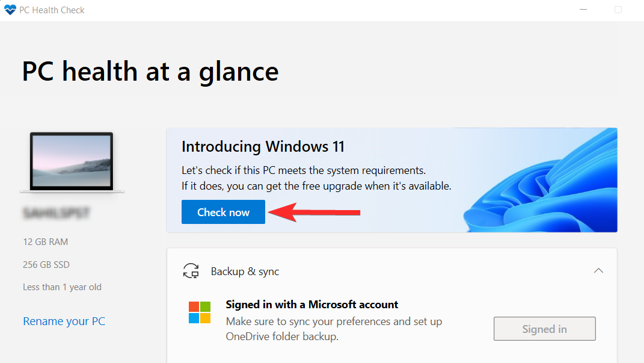
Task: Click the 12 GB RAM spec
Action: point(45,241)
